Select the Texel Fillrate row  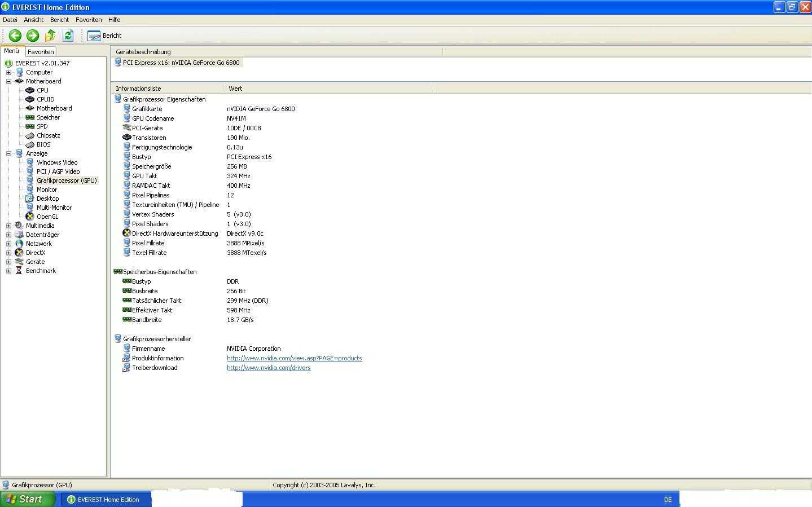tap(149, 253)
